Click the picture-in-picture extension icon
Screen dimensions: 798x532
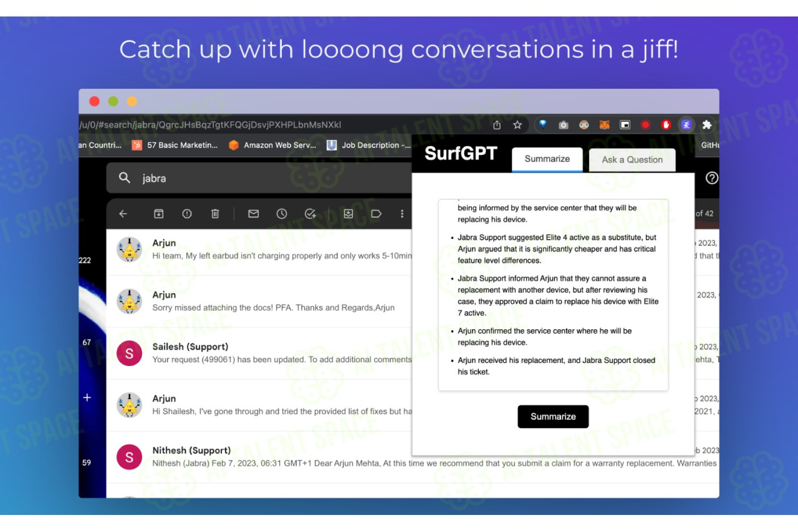pos(625,125)
